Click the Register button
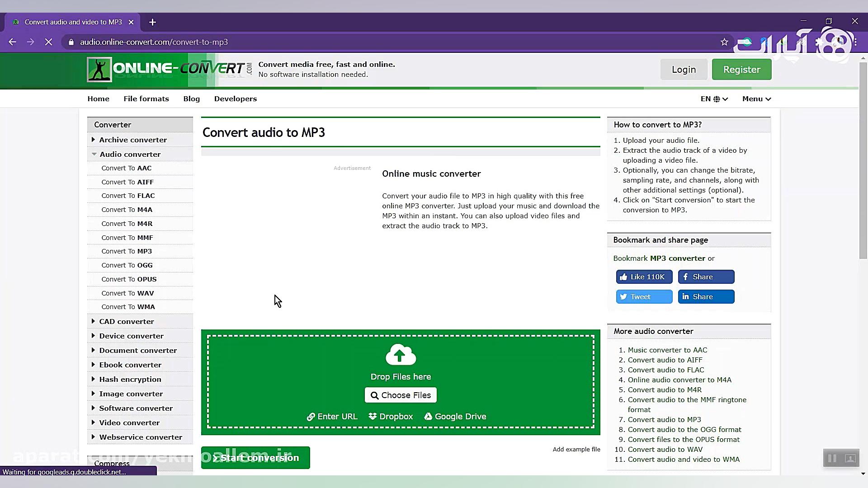 (741, 70)
